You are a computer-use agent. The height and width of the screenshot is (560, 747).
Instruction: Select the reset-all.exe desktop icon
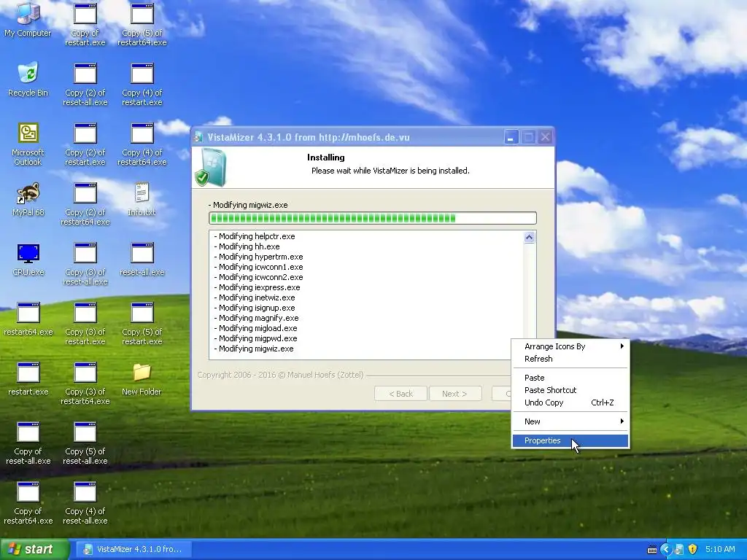[x=142, y=259]
